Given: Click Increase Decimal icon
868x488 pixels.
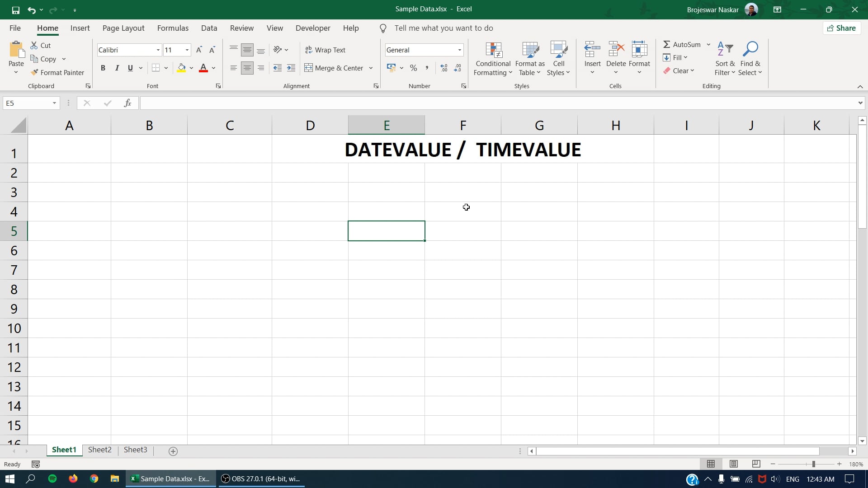Looking at the screenshot, I should click(444, 68).
